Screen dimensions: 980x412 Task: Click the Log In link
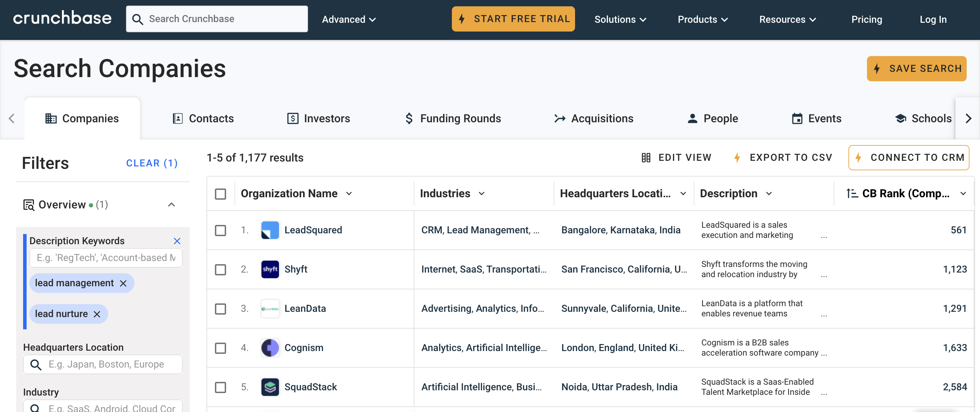(x=933, y=19)
